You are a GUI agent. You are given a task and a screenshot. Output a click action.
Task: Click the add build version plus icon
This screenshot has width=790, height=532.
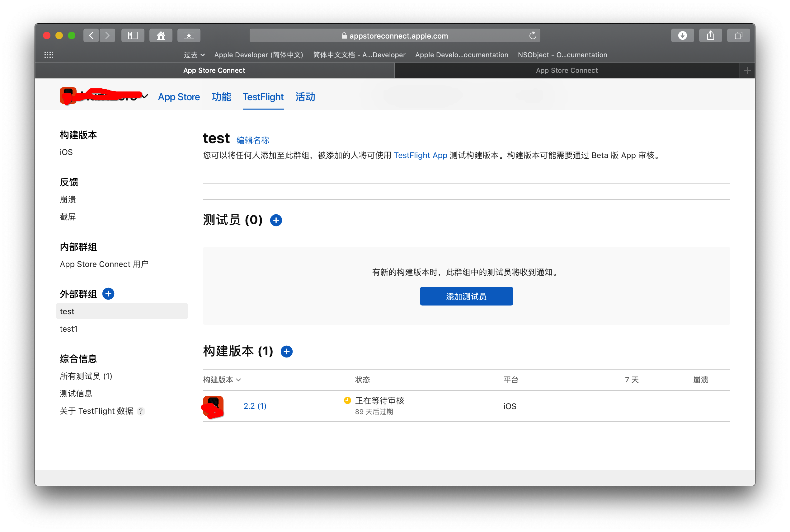point(286,351)
